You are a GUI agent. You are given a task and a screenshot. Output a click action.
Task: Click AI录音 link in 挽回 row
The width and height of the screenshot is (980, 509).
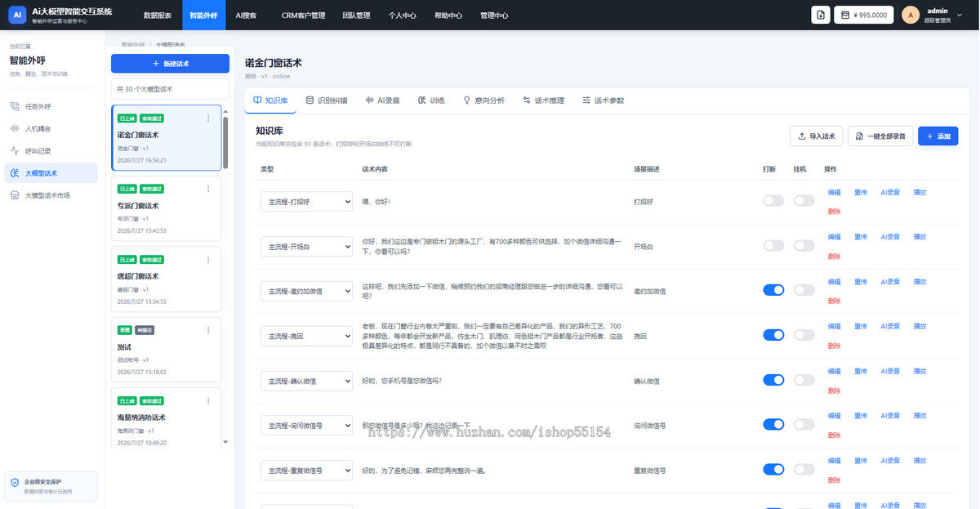pyautogui.click(x=890, y=326)
